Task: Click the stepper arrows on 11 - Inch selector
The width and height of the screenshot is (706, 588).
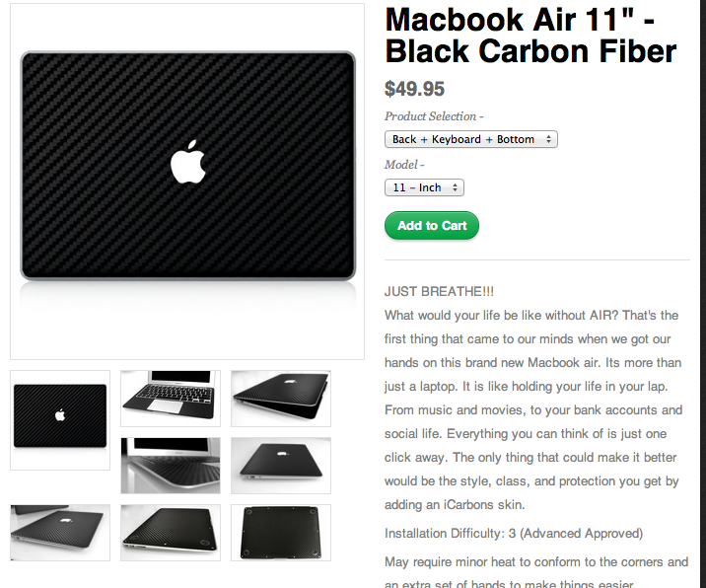Action: click(455, 187)
